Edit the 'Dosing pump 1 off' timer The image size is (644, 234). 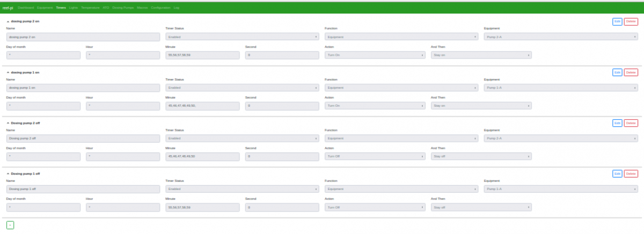617,174
